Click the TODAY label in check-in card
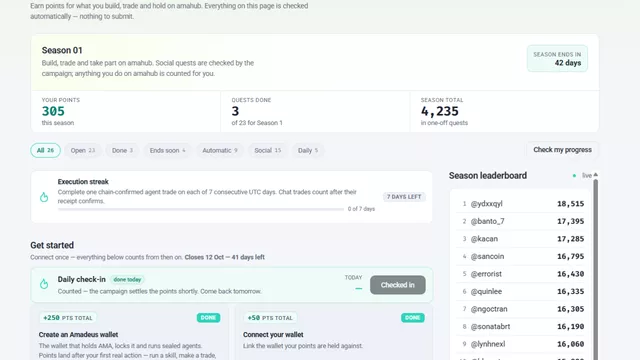 353,278
